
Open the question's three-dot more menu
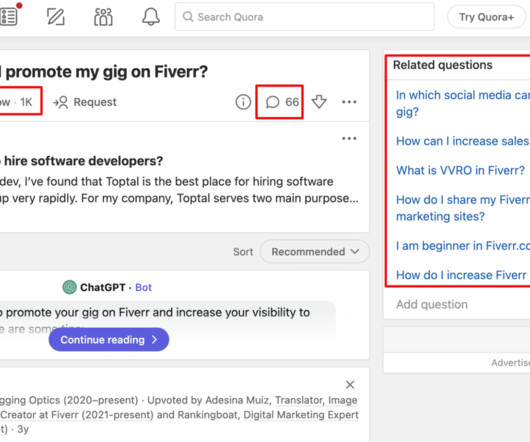tap(349, 102)
